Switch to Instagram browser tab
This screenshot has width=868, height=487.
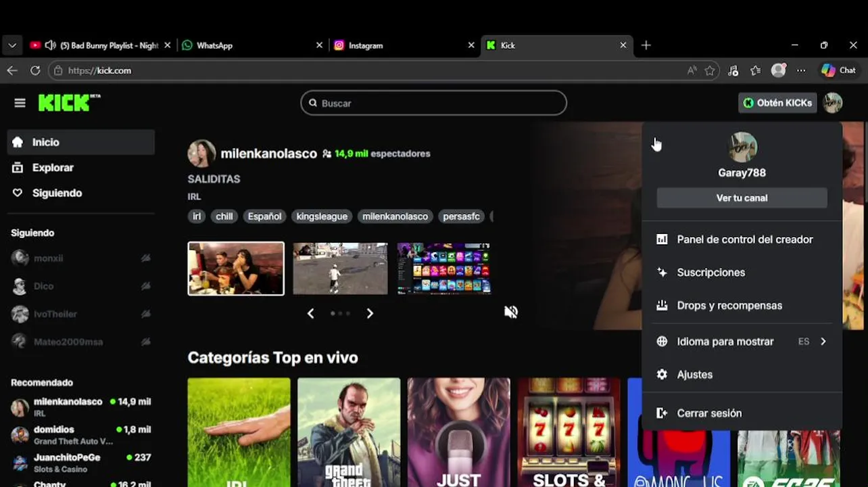pyautogui.click(x=404, y=45)
